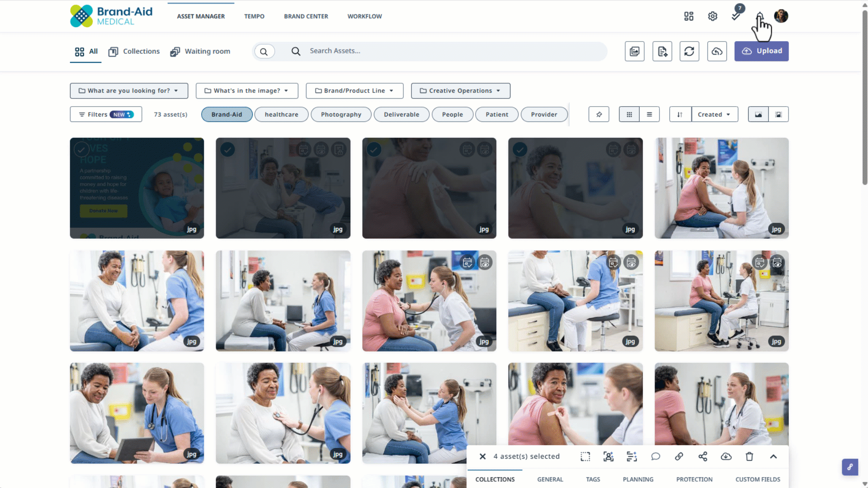Open the Brand Center tab
The image size is (868, 488).
pyautogui.click(x=306, y=16)
